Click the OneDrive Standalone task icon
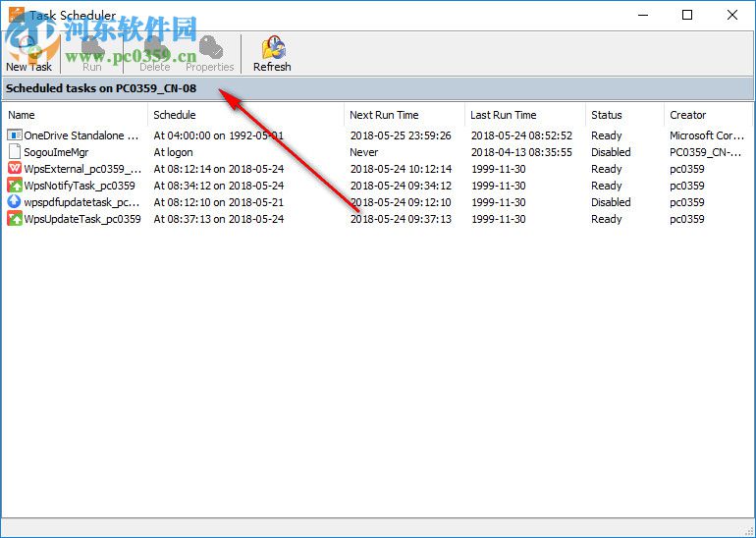The height and width of the screenshot is (538, 756). (x=15, y=135)
